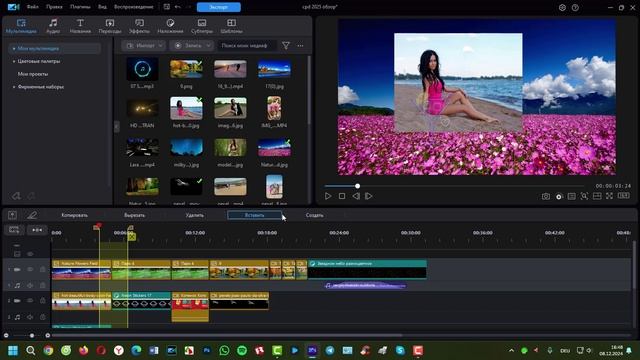Expand the Мои мультимедиа tree item
Image resolution: width=640 pixels, height=360 pixels.
tap(13, 49)
